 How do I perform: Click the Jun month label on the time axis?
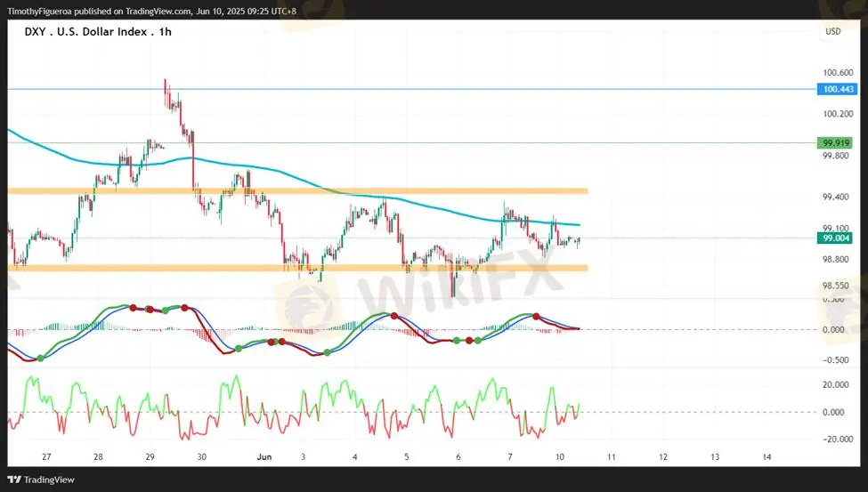264,457
